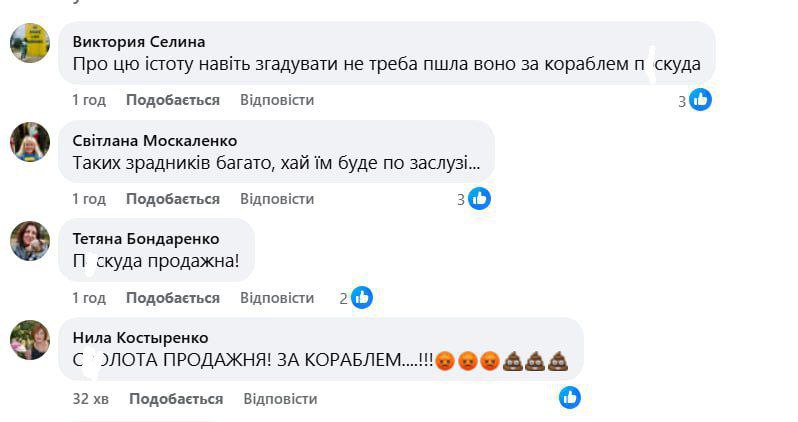Click like reaction icon on Світлана Москаленко's comment
Viewport: 798px width, 422px height.
pyautogui.click(x=480, y=198)
